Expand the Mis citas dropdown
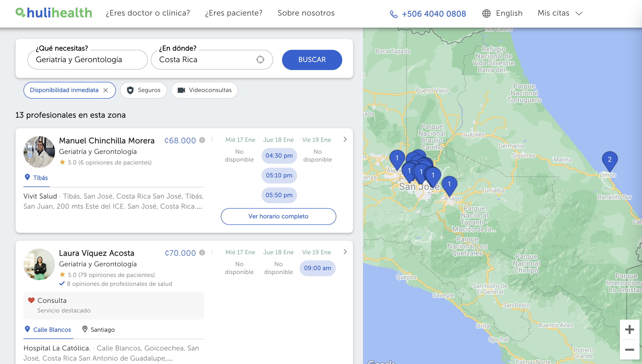The width and height of the screenshot is (642, 364). click(x=560, y=13)
